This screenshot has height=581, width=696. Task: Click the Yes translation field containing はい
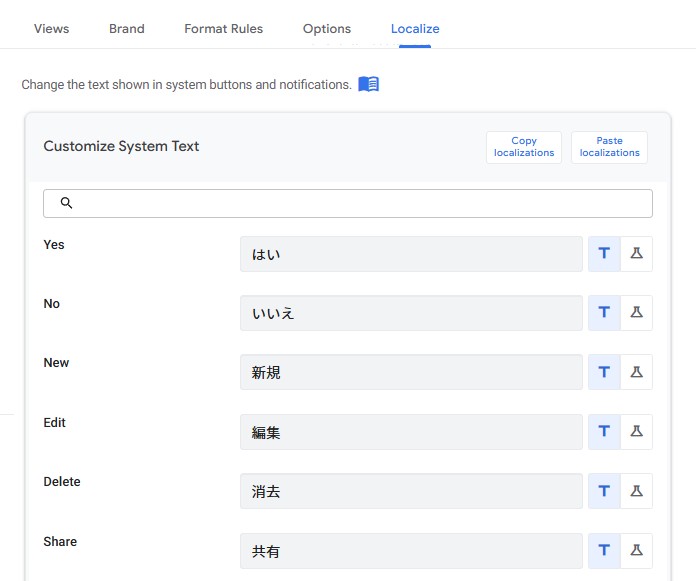pyautogui.click(x=411, y=254)
